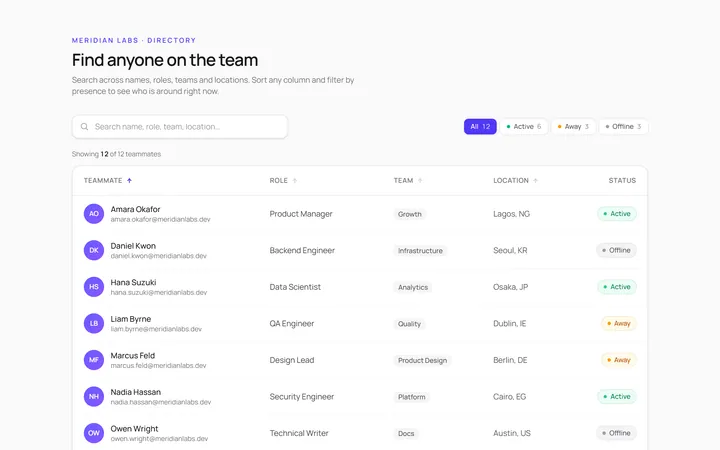Click Amara Okafor's Active status badge

click(617, 214)
